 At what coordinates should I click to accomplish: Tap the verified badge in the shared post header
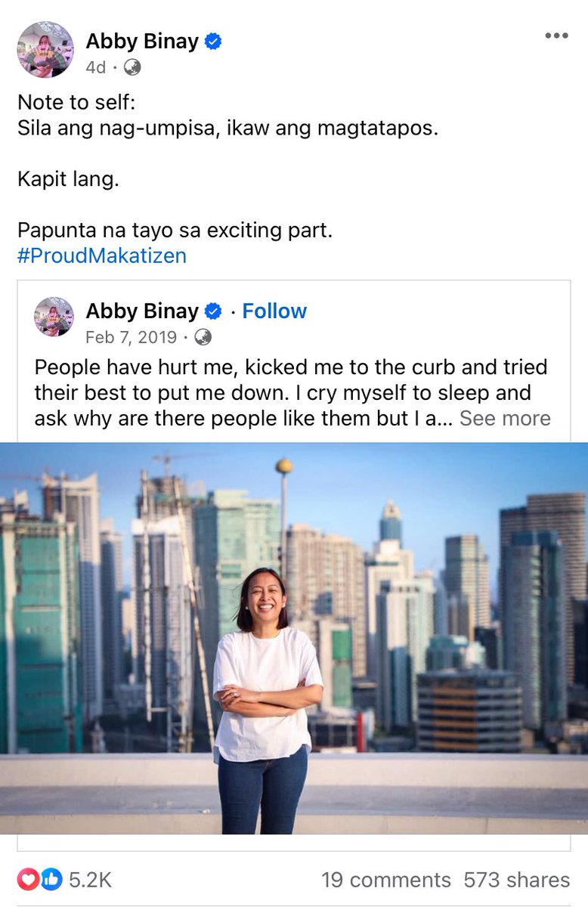(214, 311)
